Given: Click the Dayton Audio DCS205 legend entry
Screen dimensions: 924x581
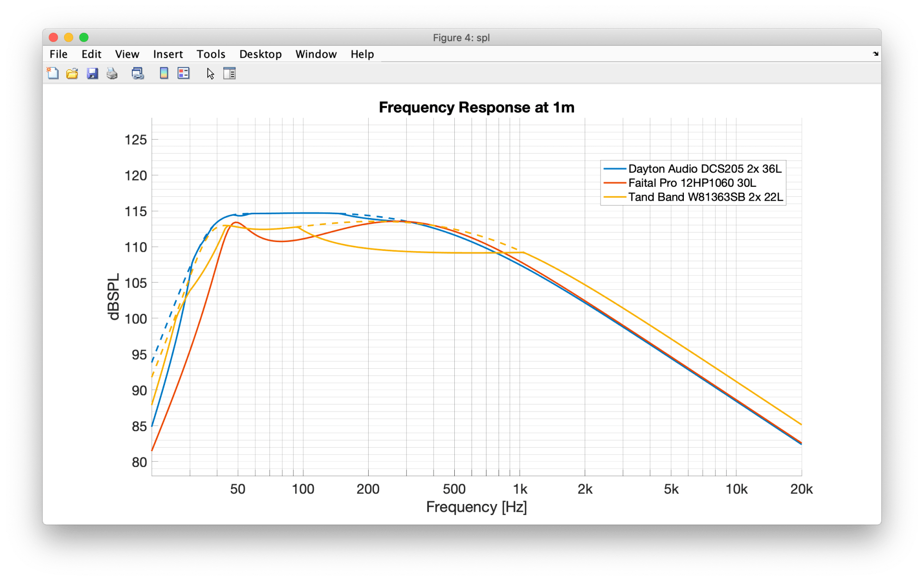Looking at the screenshot, I should pyautogui.click(x=705, y=169).
